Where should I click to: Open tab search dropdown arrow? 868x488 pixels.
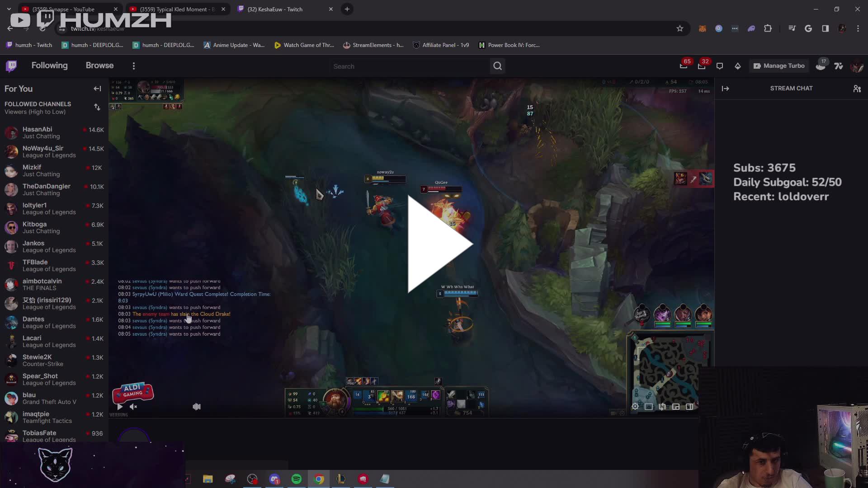(x=9, y=9)
